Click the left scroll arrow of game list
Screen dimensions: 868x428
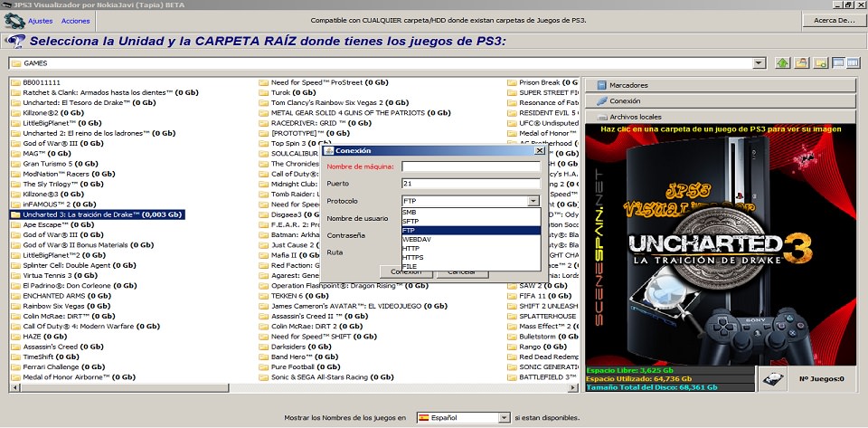14,388
